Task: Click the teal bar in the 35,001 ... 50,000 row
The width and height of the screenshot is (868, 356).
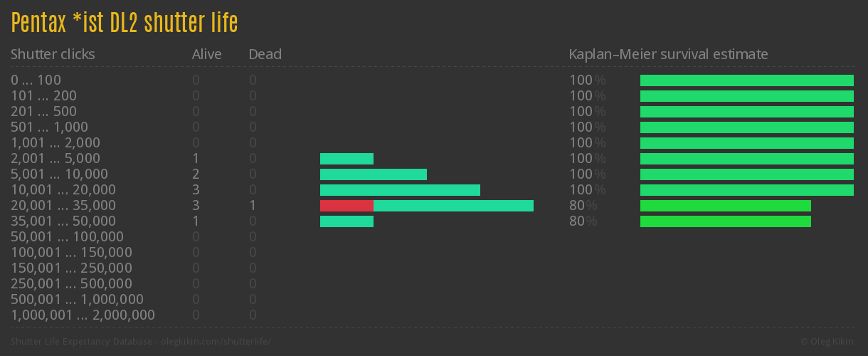Action: pyautogui.click(x=346, y=221)
